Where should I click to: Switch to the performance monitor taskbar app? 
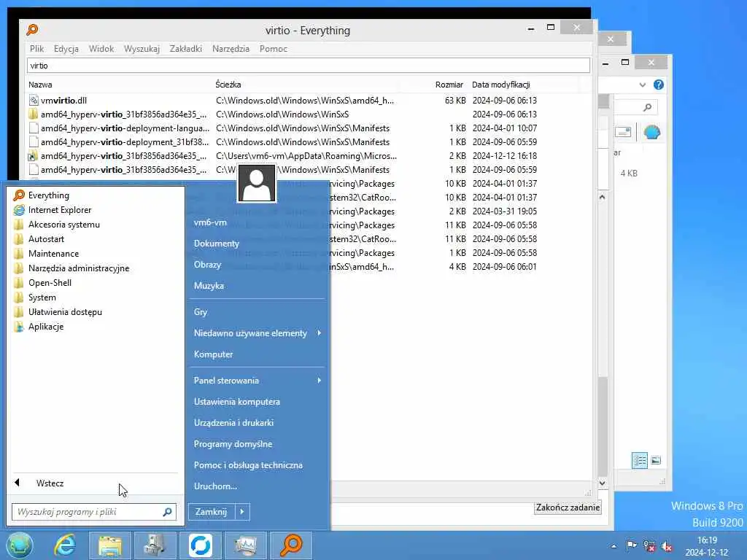click(245, 545)
